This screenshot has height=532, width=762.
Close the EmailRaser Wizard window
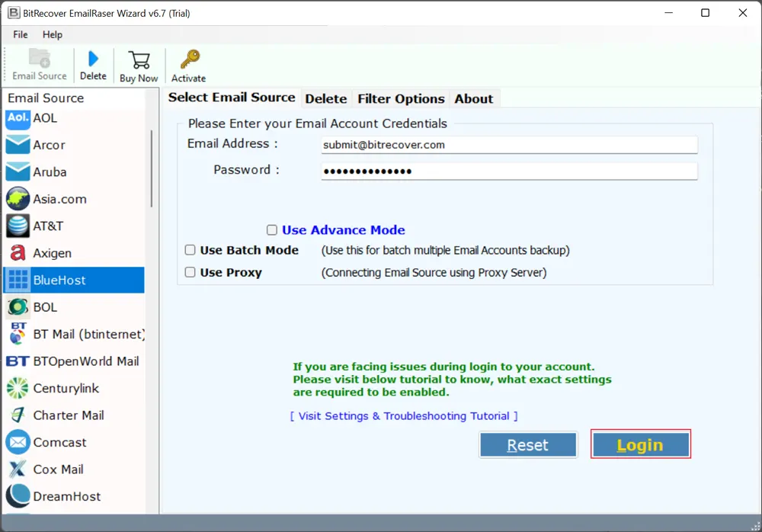point(742,13)
